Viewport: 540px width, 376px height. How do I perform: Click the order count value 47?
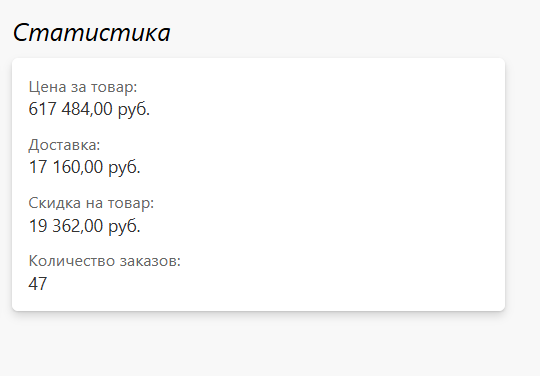(x=38, y=284)
